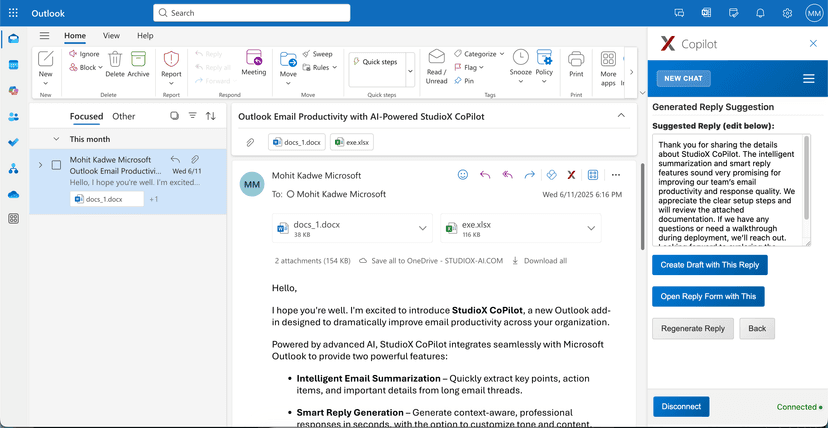Reply to the message from header icons
The height and width of the screenshot is (428, 828).
point(485,175)
